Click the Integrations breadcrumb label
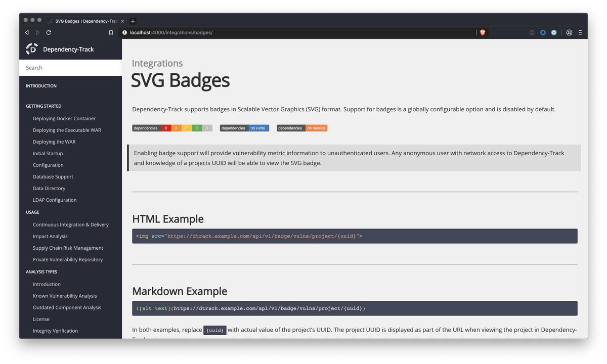This screenshot has width=607, height=364. click(x=157, y=63)
